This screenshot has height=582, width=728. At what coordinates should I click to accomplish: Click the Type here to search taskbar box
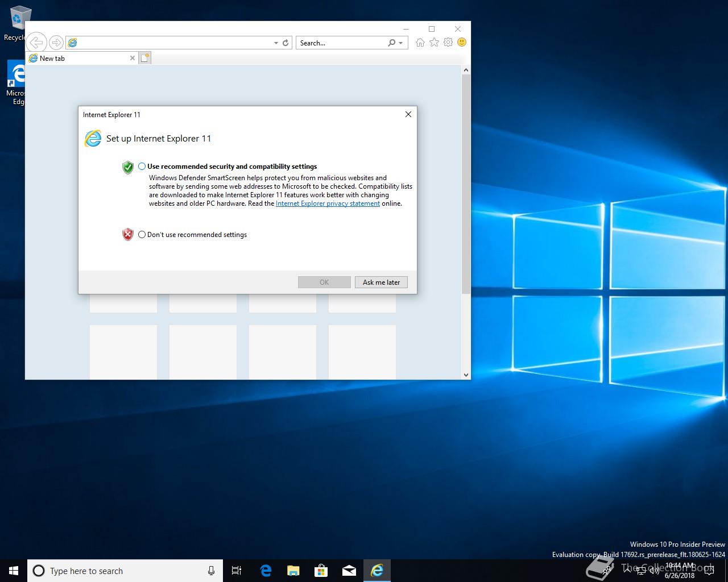(124, 571)
